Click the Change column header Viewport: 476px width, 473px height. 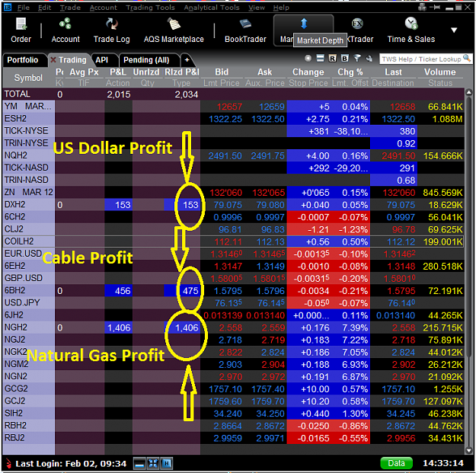308,72
